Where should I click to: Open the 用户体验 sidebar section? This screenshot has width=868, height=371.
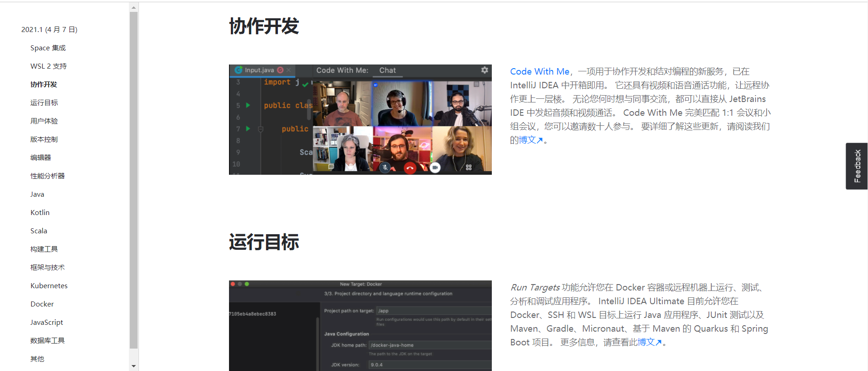(44, 121)
